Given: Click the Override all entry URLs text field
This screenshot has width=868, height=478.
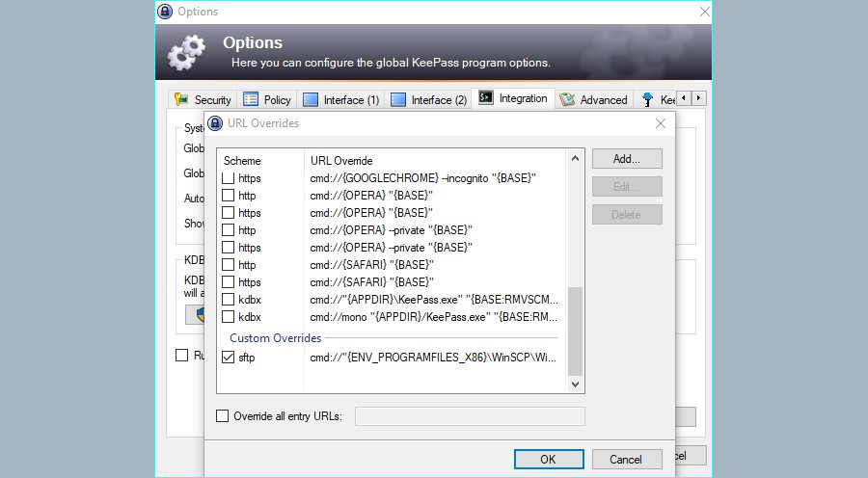Looking at the screenshot, I should [x=470, y=416].
